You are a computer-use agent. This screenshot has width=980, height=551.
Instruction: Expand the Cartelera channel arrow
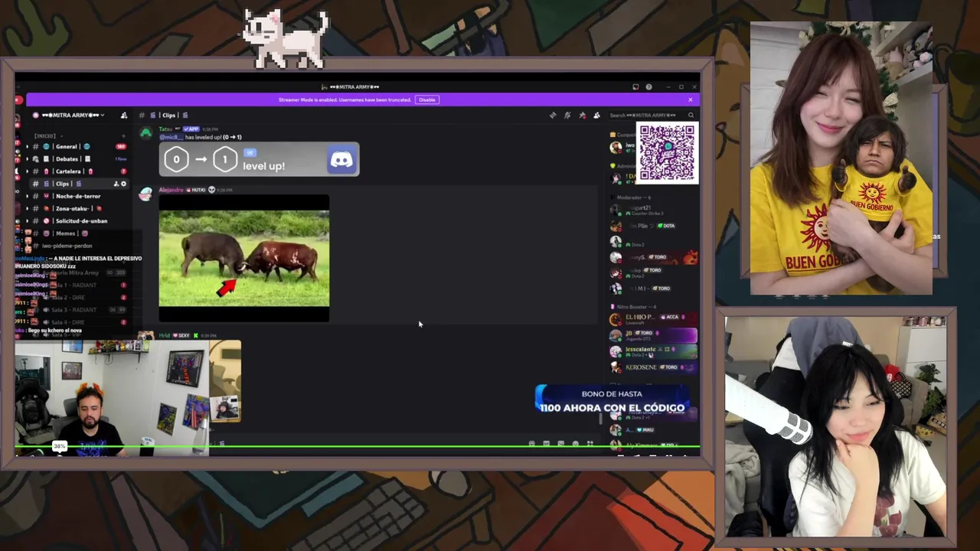(x=27, y=171)
